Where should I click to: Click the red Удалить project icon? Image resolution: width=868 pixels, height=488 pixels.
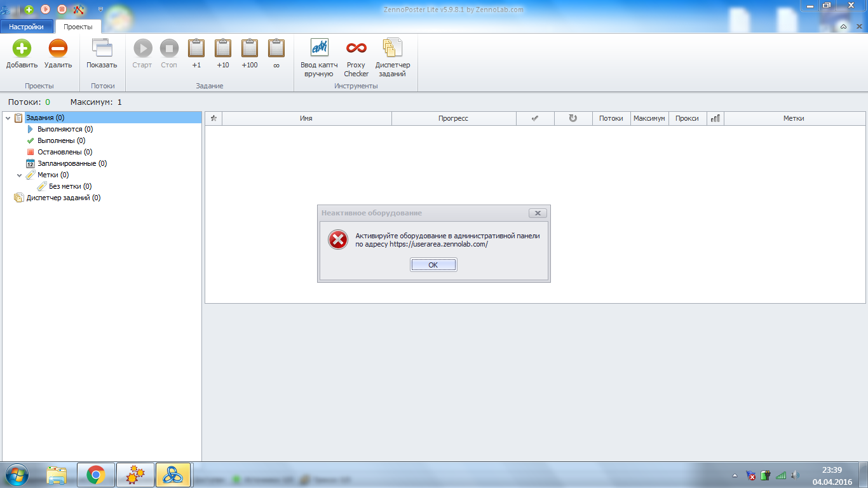tap(58, 48)
